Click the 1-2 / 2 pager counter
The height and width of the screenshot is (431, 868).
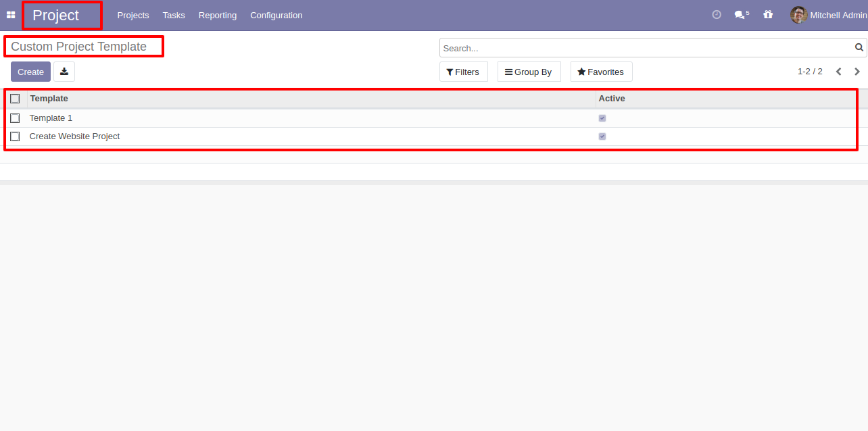point(810,72)
